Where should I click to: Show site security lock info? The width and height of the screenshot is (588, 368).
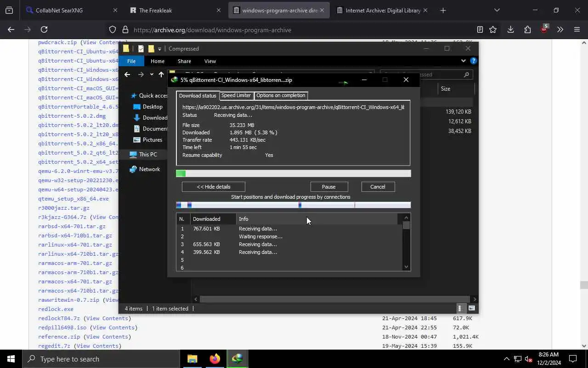[x=125, y=30]
